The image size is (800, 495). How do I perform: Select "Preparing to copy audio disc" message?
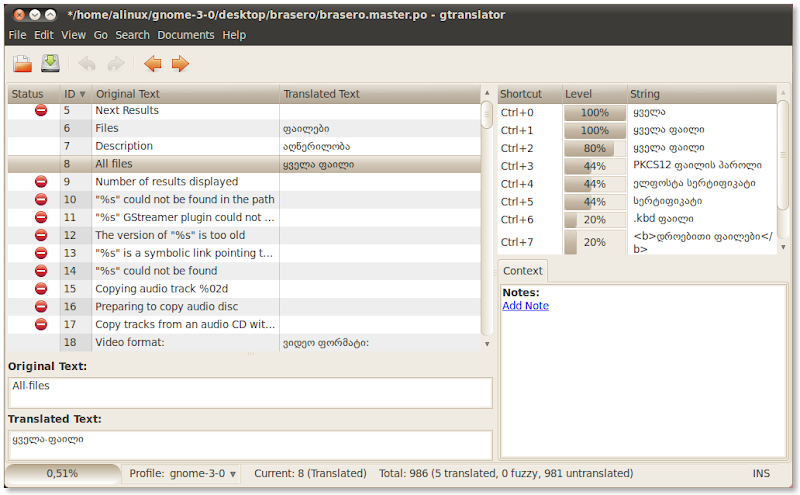[x=244, y=307]
